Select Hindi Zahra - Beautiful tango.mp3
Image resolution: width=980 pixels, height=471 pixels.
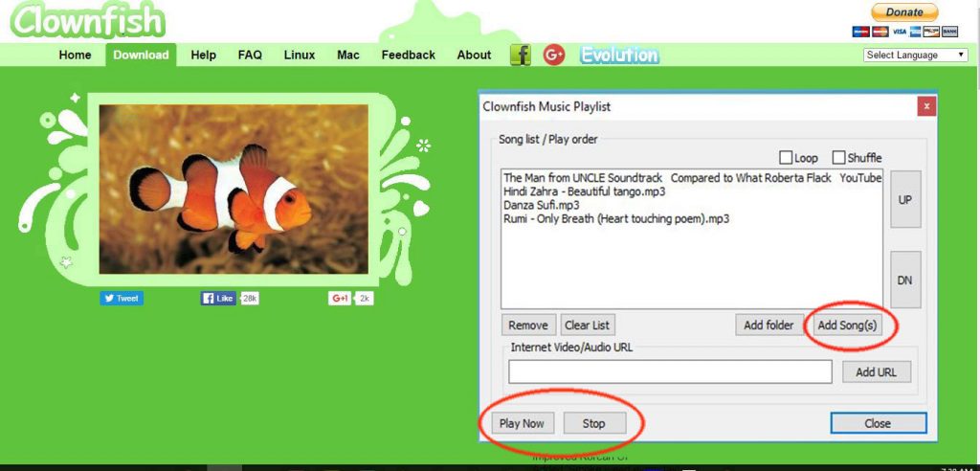coord(585,191)
